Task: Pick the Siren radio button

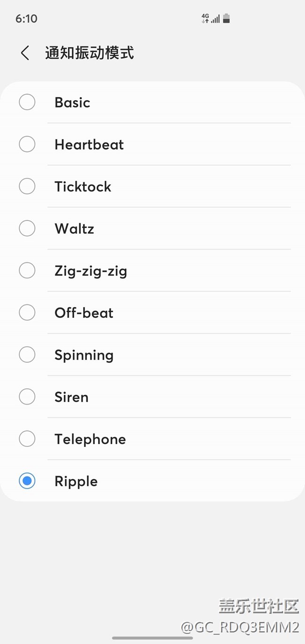Action: (x=27, y=397)
